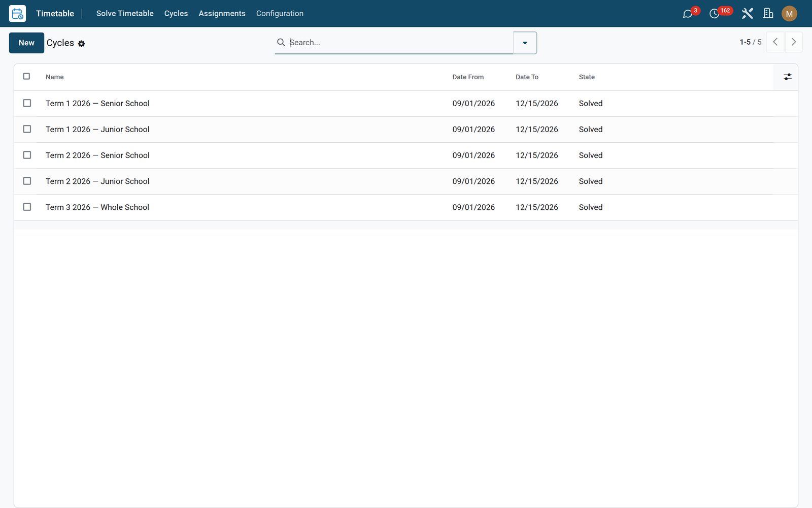The width and height of the screenshot is (812, 508).
Task: Click the Timetable brand title
Action: tap(55, 14)
